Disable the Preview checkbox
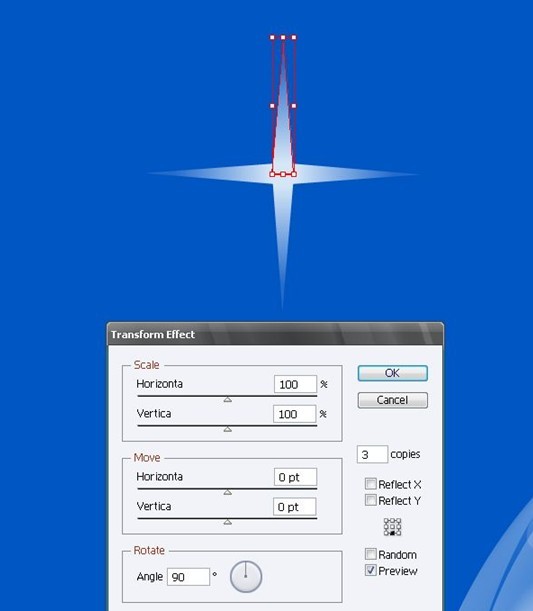 coord(371,570)
